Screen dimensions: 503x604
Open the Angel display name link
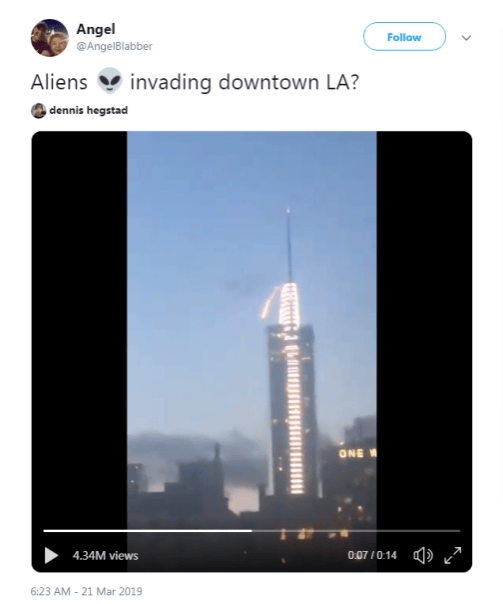point(96,29)
